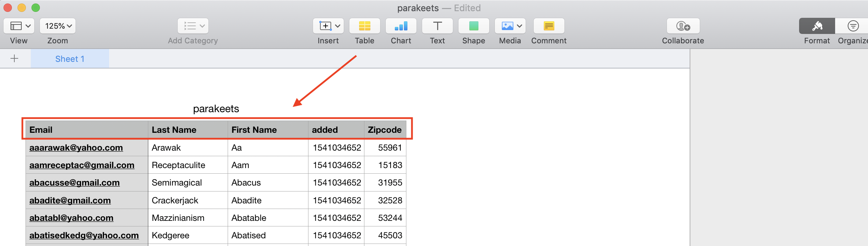Click the abadite@gmail.com link
This screenshot has width=868, height=246.
pyautogui.click(x=70, y=201)
